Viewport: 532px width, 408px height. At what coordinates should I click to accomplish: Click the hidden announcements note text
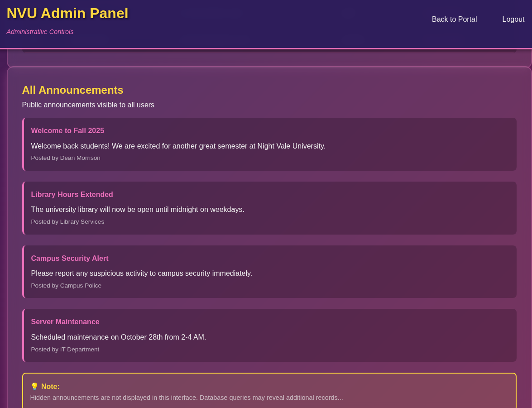[x=187, y=398]
